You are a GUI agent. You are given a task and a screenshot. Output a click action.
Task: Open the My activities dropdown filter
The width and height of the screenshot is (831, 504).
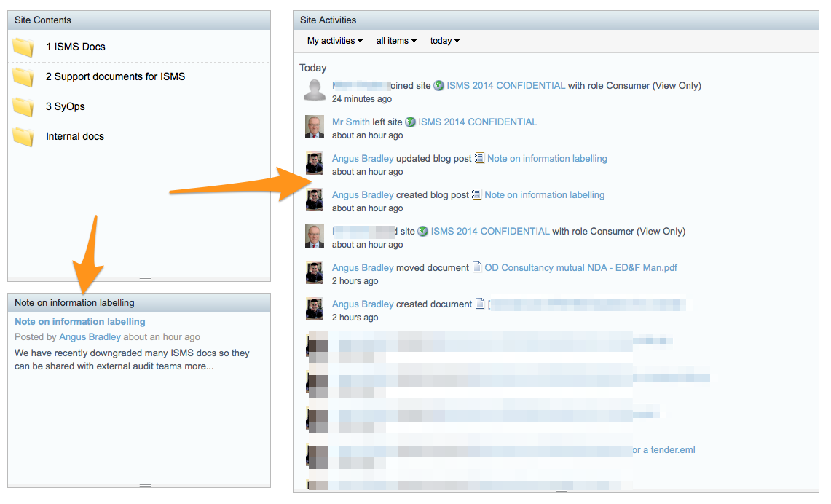[334, 41]
